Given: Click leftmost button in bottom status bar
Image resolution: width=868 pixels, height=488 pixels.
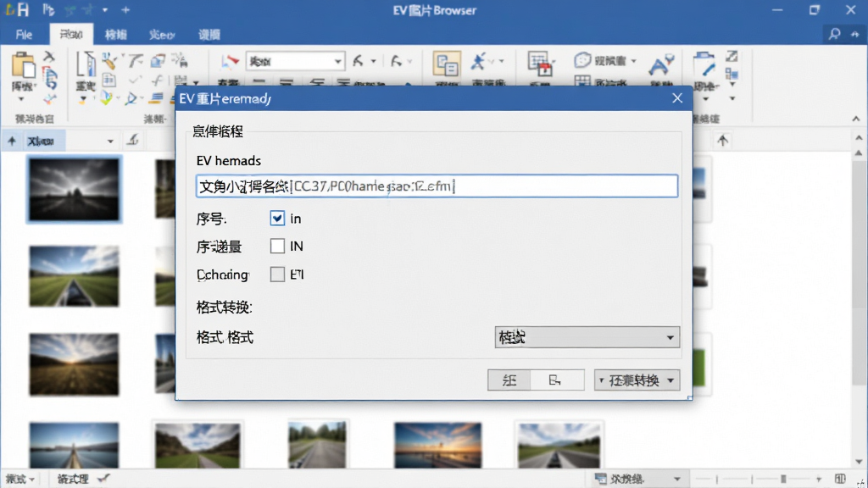Looking at the screenshot, I should click(19, 480).
